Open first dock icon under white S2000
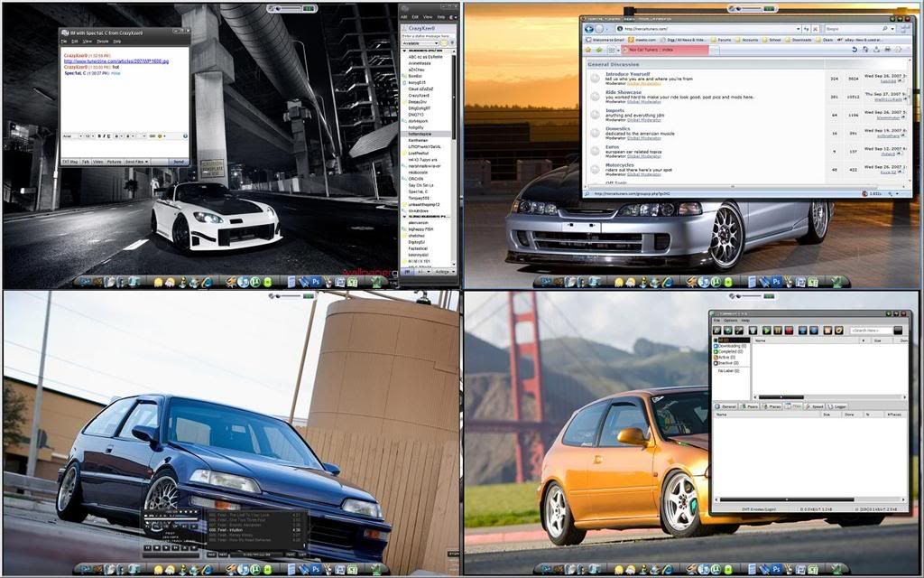The height and width of the screenshot is (578, 924). point(86,282)
